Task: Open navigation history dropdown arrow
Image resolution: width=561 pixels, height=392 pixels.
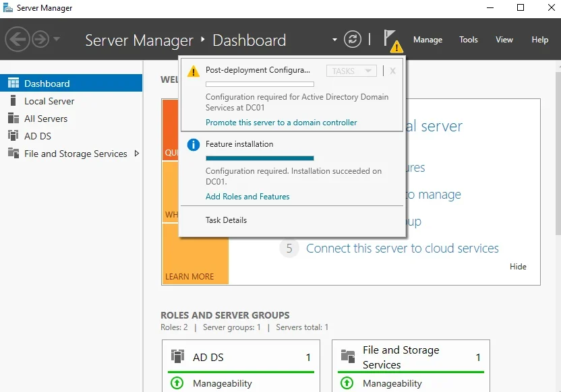Action: [57, 39]
